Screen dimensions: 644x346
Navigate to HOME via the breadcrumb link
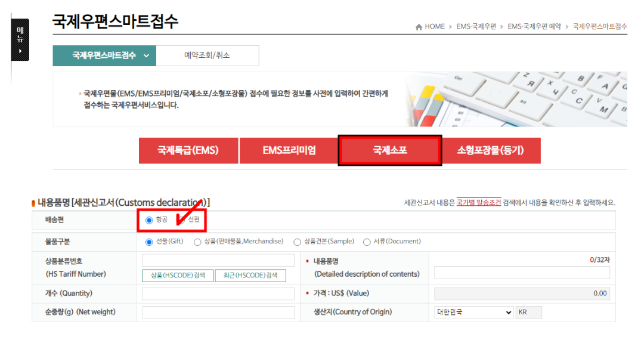click(x=434, y=26)
